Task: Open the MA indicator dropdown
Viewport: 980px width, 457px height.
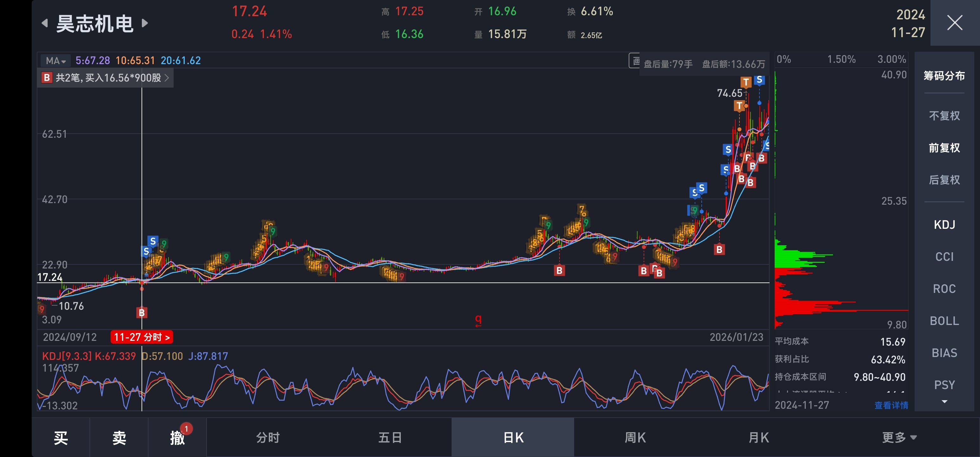Action: pyautogui.click(x=56, y=61)
